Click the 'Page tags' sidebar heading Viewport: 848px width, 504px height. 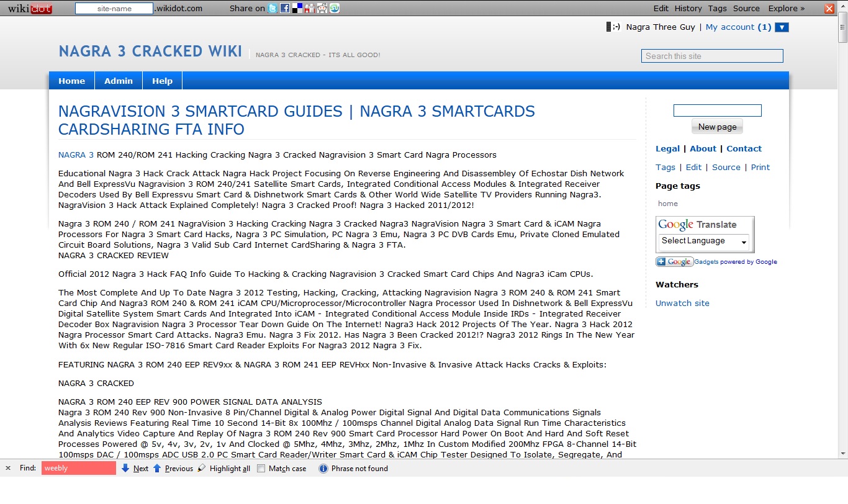pos(678,186)
